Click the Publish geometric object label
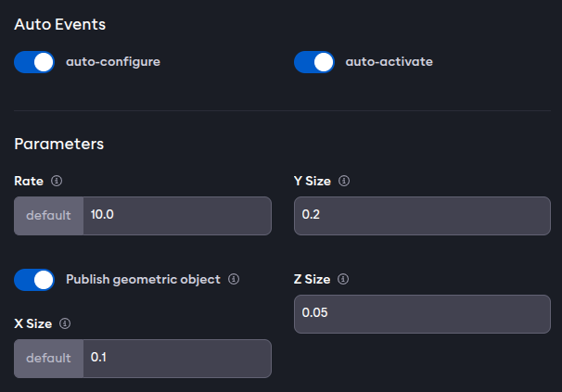This screenshot has width=562, height=392. pos(143,280)
